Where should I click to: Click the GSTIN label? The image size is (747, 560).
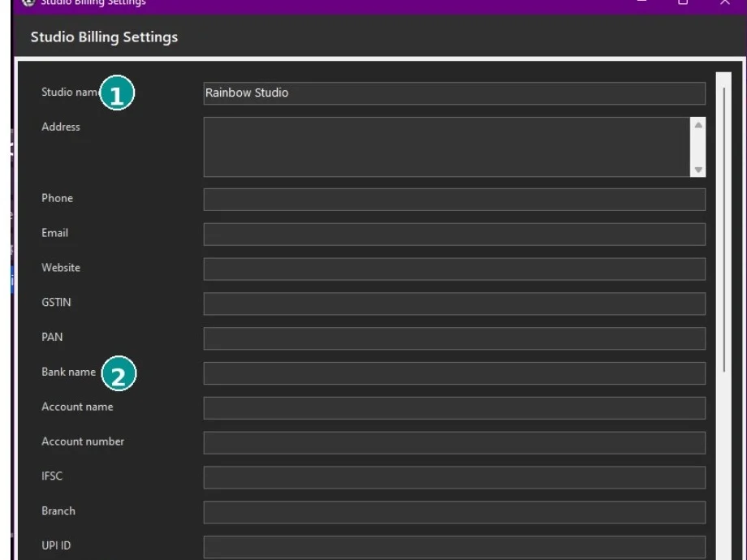pyautogui.click(x=56, y=303)
